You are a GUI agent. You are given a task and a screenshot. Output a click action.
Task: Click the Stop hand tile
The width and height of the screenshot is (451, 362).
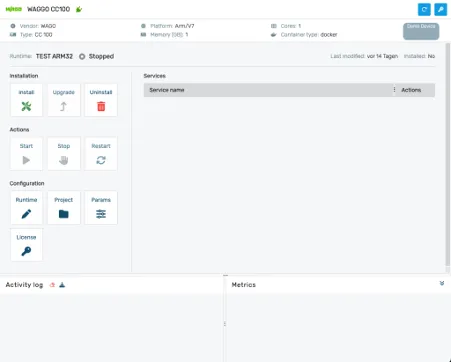[x=64, y=154]
